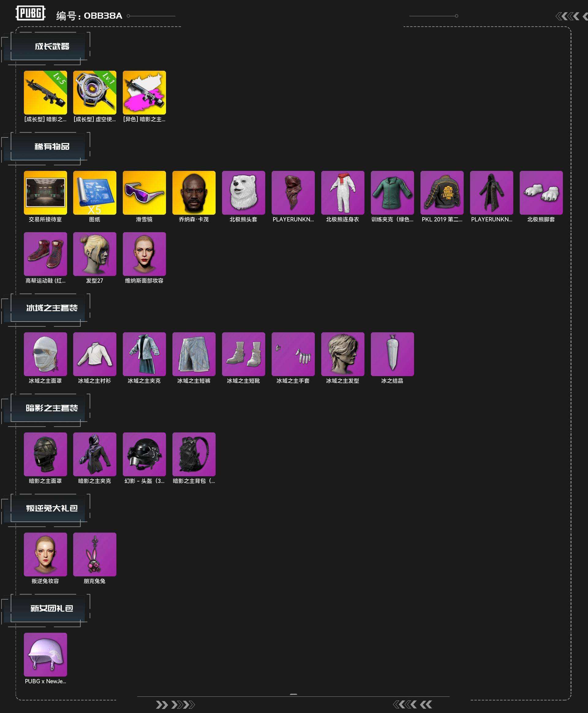Select the PUBG x NewJeans lavender helmet
Viewport: 588px width, 713px height.
click(x=45, y=655)
